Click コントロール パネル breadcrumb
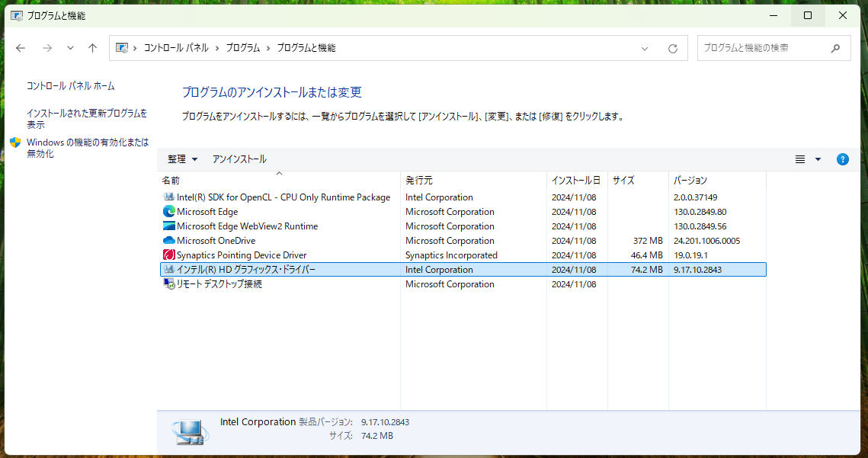868x458 pixels. click(176, 48)
